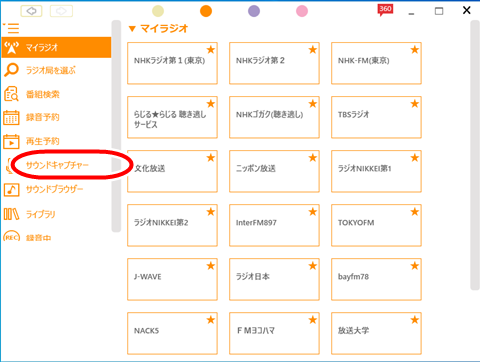Toggle favorite star on らじる★らじる card
This screenshot has height=362, width=480.
[211, 104]
